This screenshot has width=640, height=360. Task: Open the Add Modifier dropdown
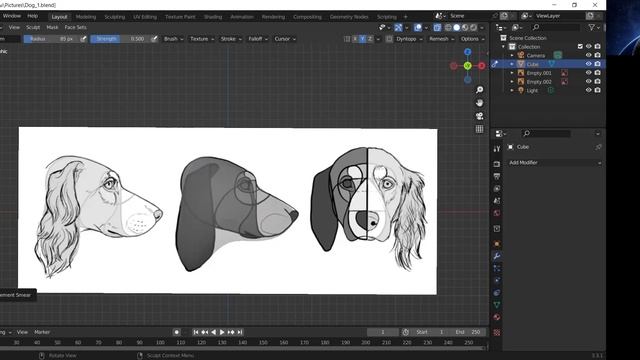coord(554,162)
